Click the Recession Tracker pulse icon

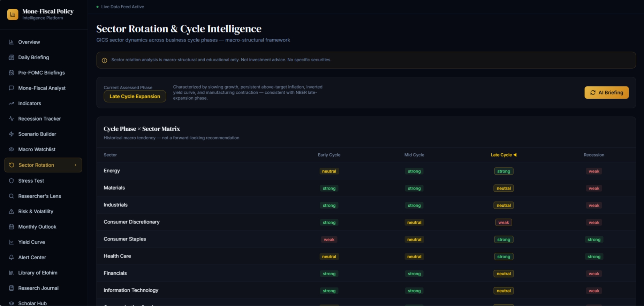[11, 118]
